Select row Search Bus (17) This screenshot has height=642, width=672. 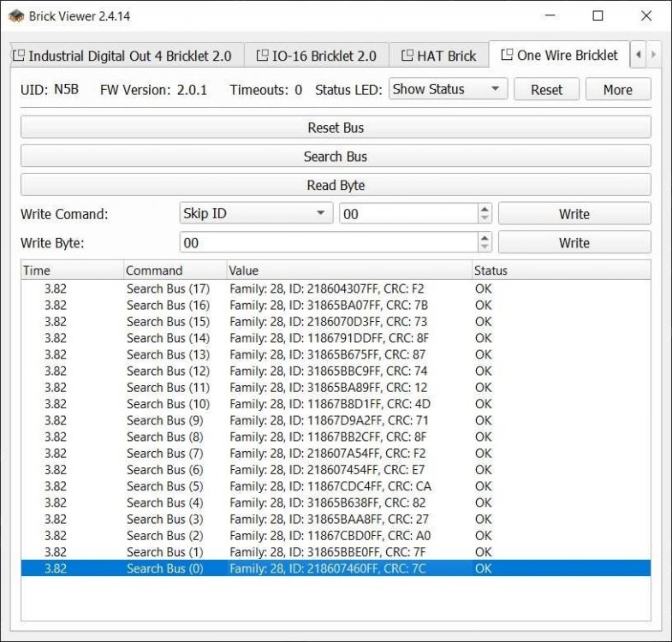[x=336, y=288]
